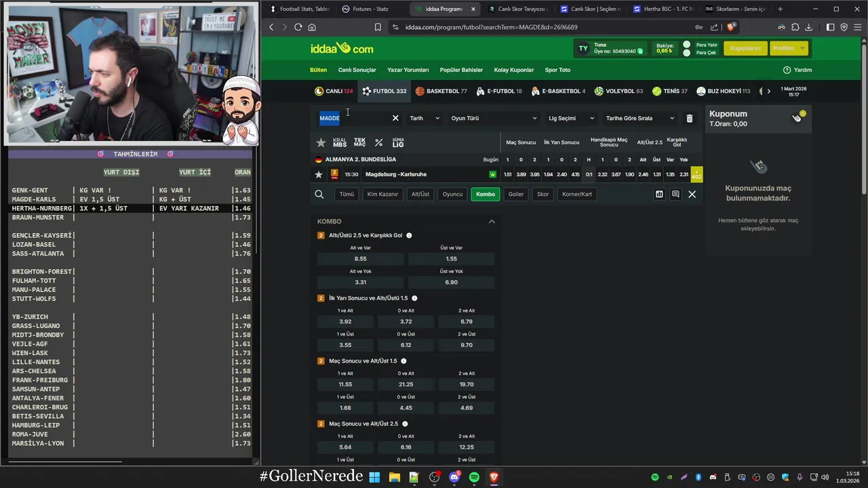Click the TY user avatar
Image resolution: width=868 pixels, height=488 pixels.
[583, 48]
